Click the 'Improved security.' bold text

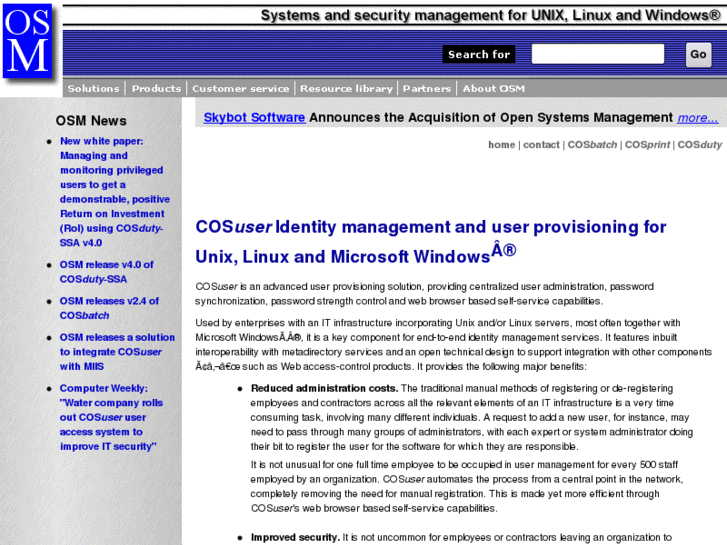click(295, 537)
